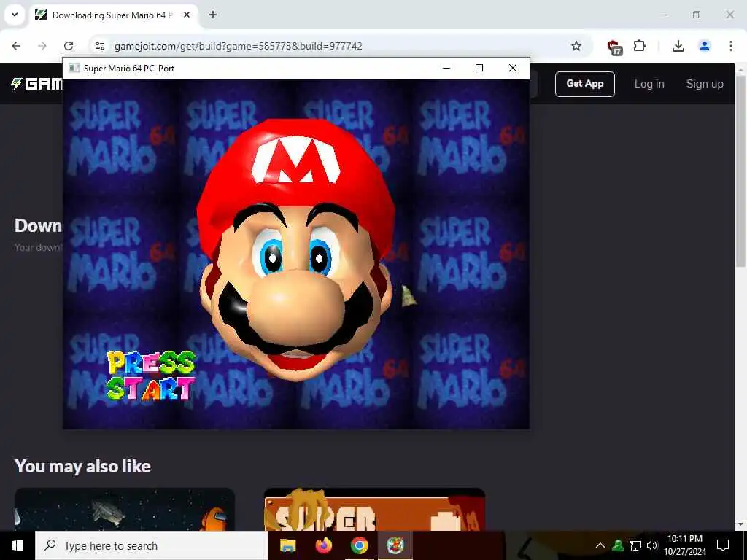Close the Downloading Super Mario 64 tab
This screenshot has width=747, height=560.
[x=187, y=15]
